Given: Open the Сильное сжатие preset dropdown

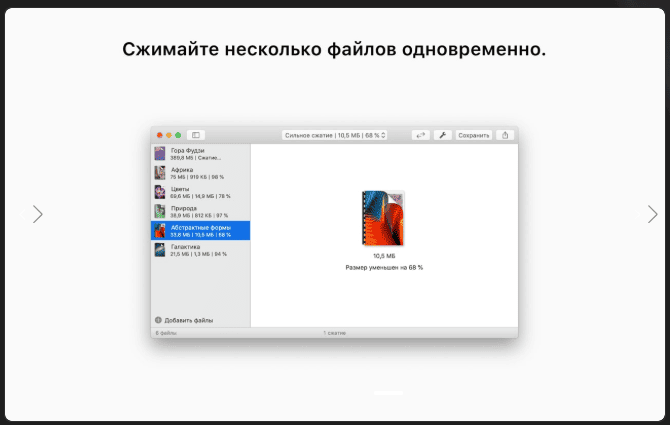Looking at the screenshot, I should [x=335, y=135].
